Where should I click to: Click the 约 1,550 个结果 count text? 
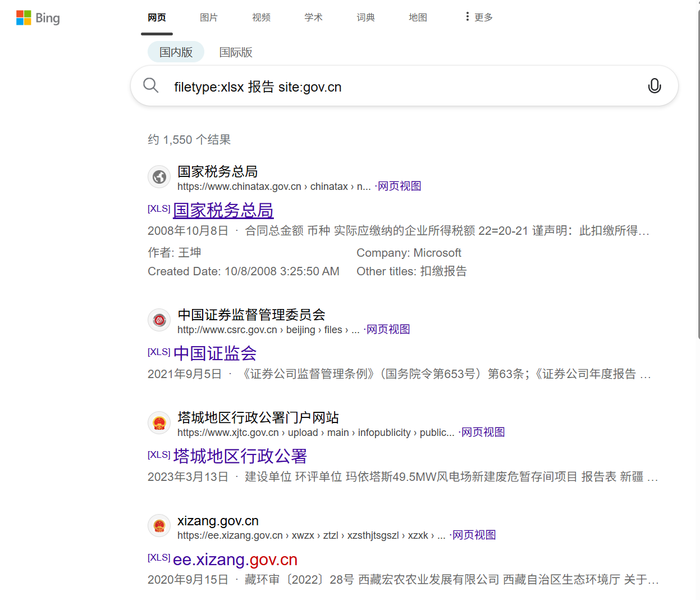pyautogui.click(x=189, y=139)
